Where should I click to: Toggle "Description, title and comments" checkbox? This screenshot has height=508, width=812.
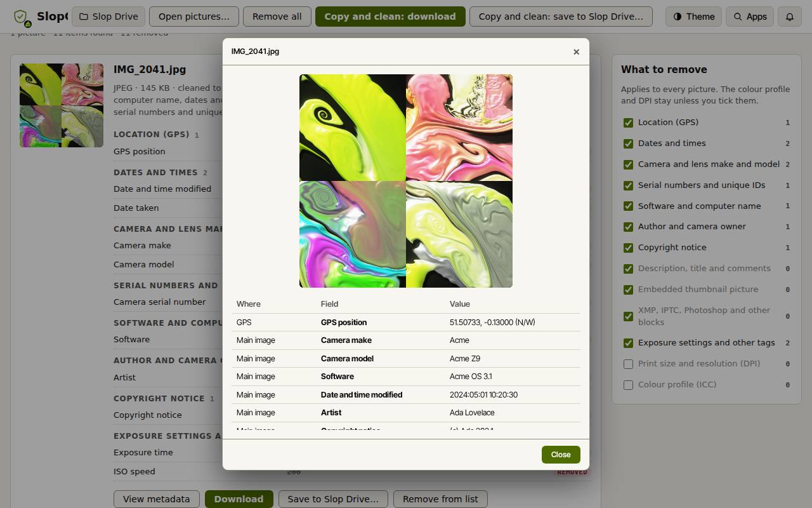click(628, 269)
